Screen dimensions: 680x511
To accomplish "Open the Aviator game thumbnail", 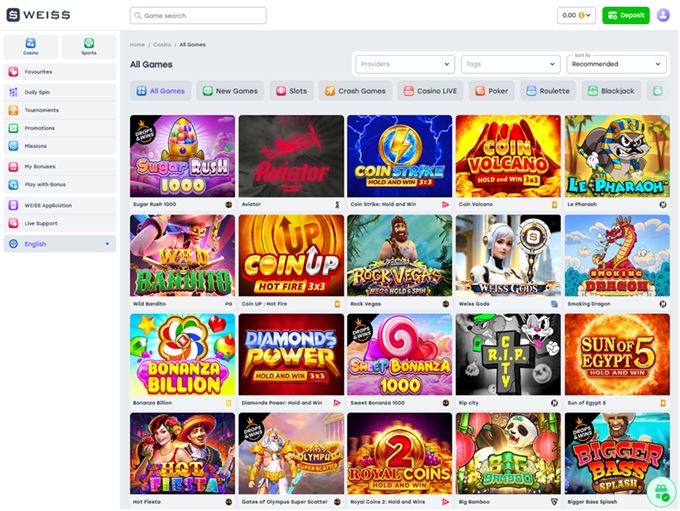I will [x=291, y=156].
